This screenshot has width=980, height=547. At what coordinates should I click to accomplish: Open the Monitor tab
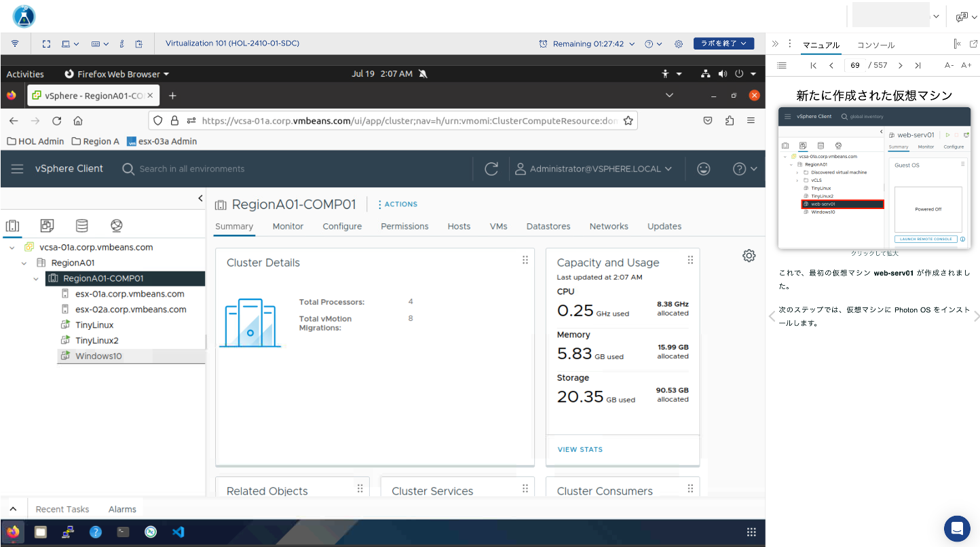tap(288, 227)
